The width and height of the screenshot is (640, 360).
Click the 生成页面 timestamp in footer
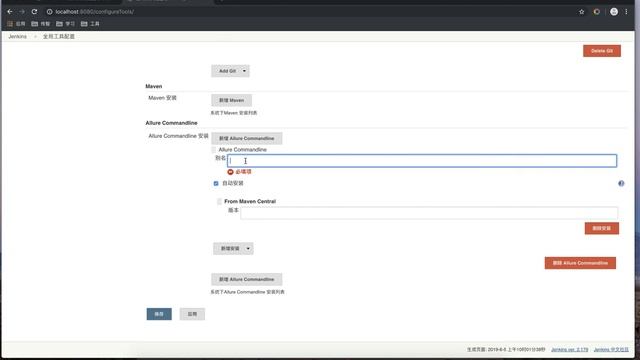click(506, 350)
